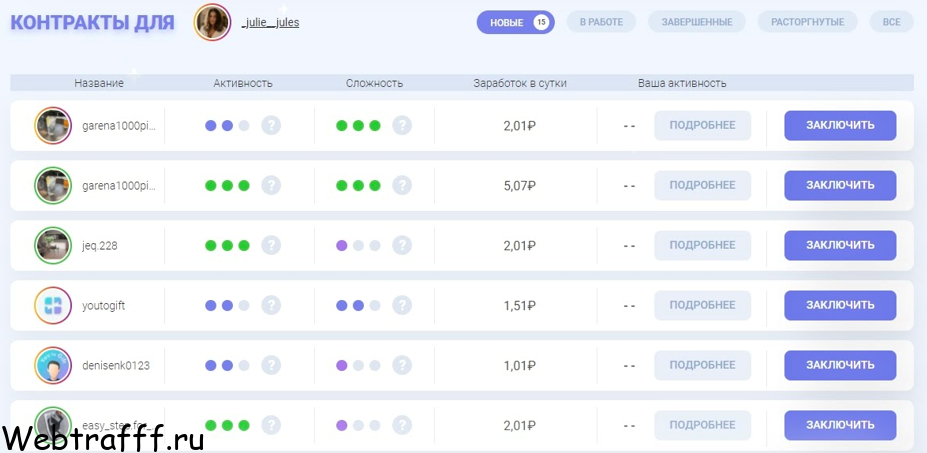Select the НОВЫЕ tab

[516, 22]
